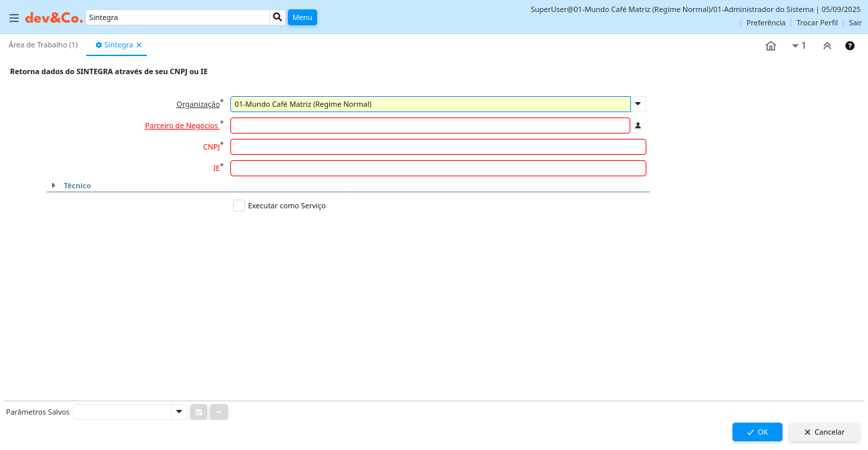This screenshot has width=868, height=450.
Task: Close the Sintegra tab
Action: 139,45
